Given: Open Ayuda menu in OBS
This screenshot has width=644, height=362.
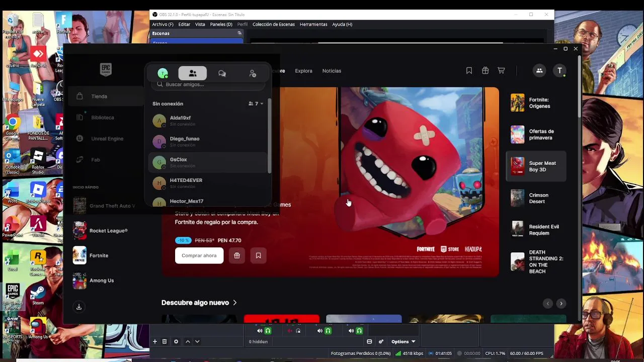Looking at the screenshot, I should pos(342,24).
